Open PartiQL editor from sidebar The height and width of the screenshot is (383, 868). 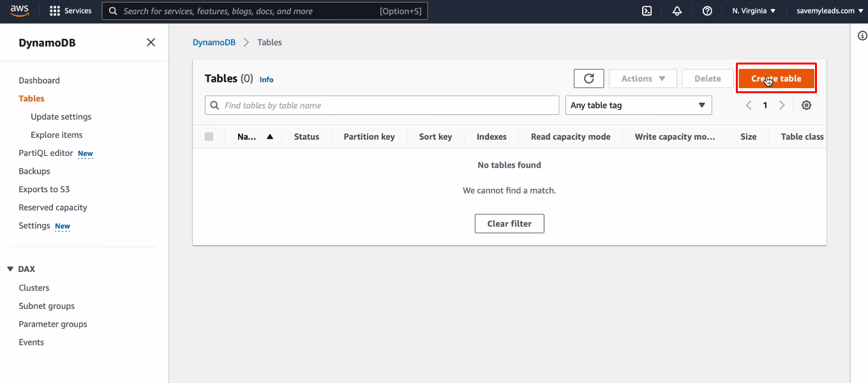click(46, 153)
